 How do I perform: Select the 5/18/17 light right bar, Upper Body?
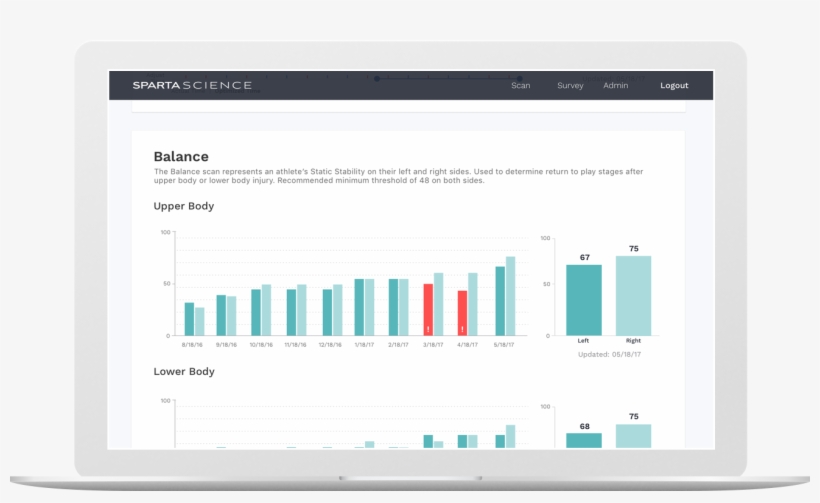[511, 296]
